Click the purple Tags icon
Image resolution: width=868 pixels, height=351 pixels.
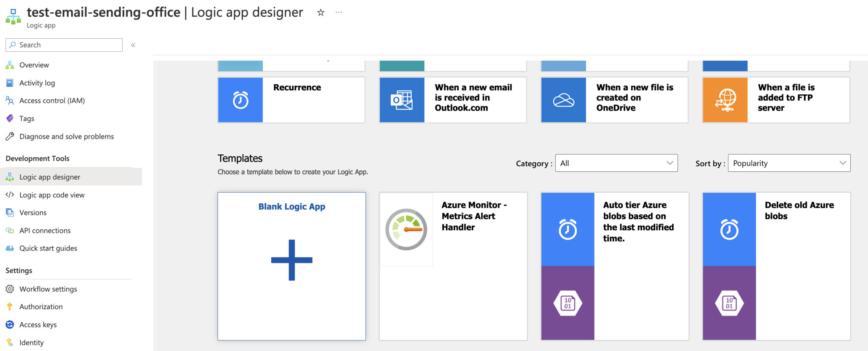10,118
